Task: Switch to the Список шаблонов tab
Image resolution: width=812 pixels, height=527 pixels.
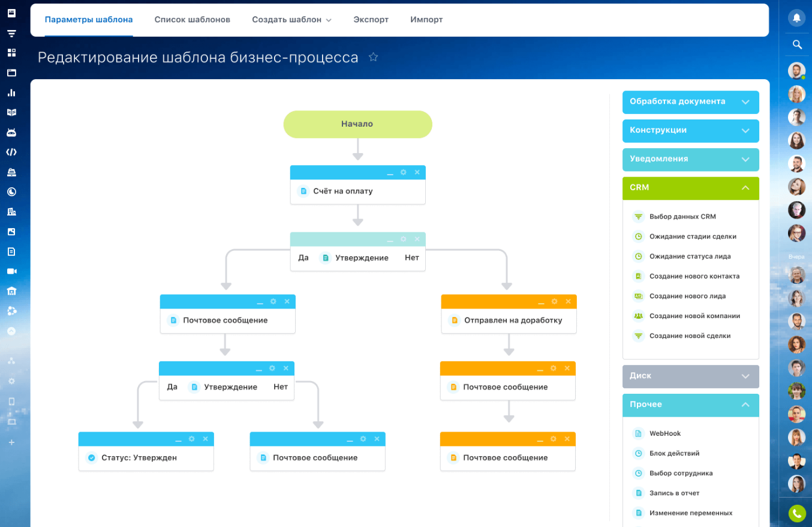Action: 192,20
